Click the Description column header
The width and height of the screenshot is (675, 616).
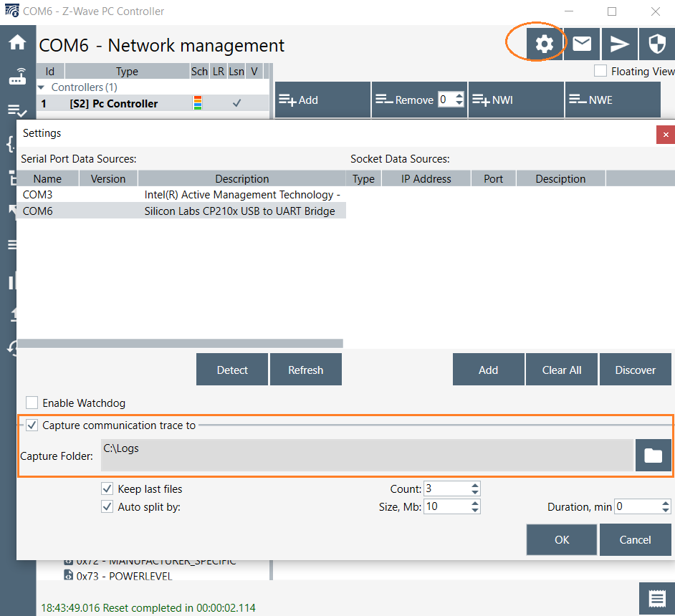(x=241, y=179)
